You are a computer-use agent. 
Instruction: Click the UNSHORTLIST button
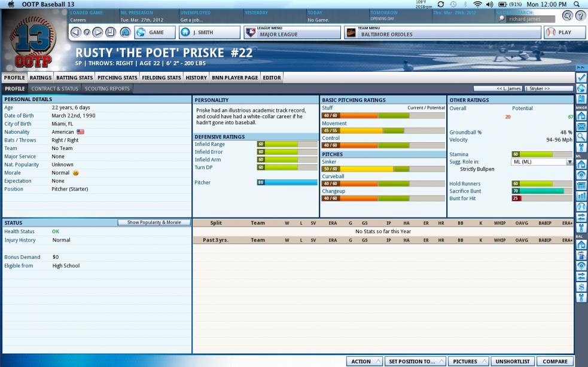[x=513, y=362]
